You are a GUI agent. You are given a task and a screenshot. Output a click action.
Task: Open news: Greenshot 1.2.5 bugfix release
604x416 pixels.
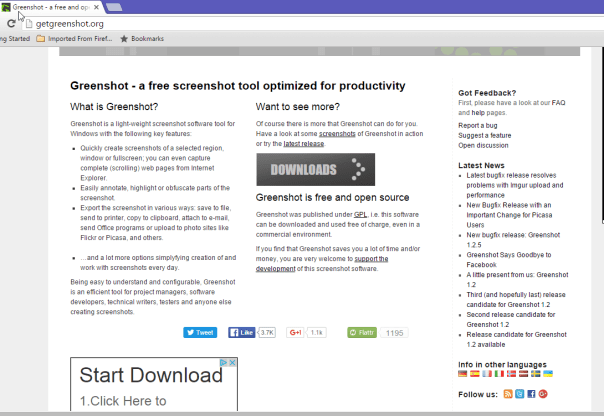pyautogui.click(x=513, y=240)
